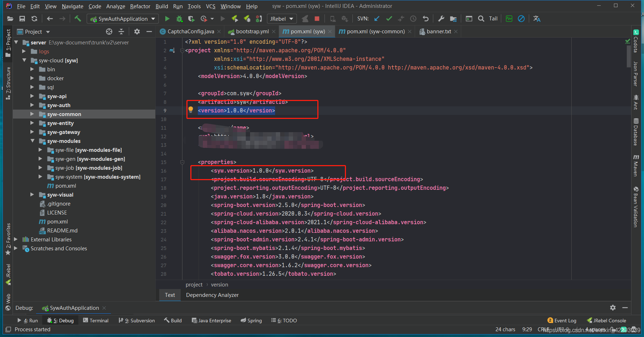
Task: Expand the syw-visual module arrow
Action: (32, 194)
